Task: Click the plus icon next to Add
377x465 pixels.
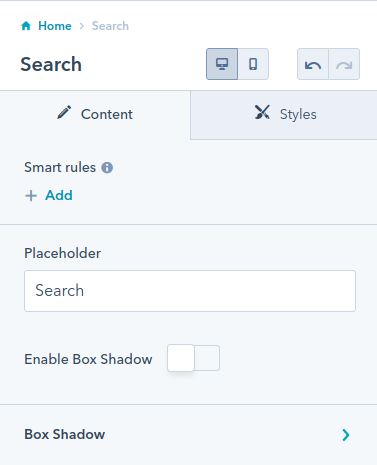Action: [x=31, y=196]
